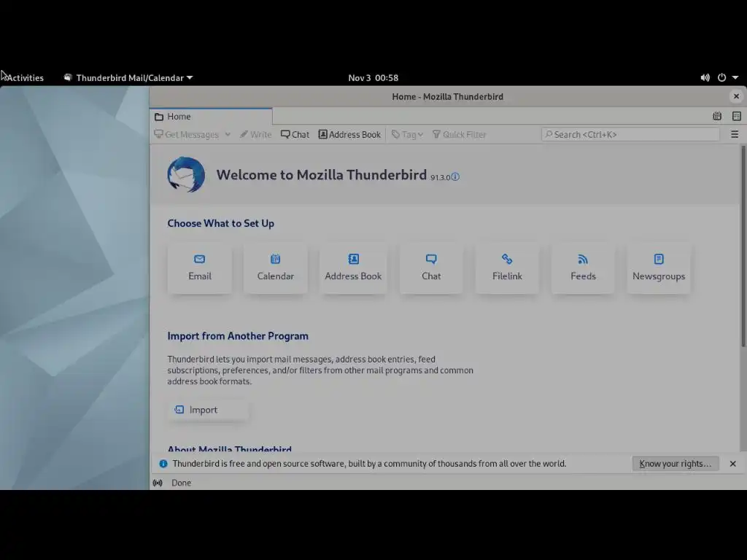747x560 pixels.
Task: Click the Import button
Action: pyautogui.click(x=208, y=410)
